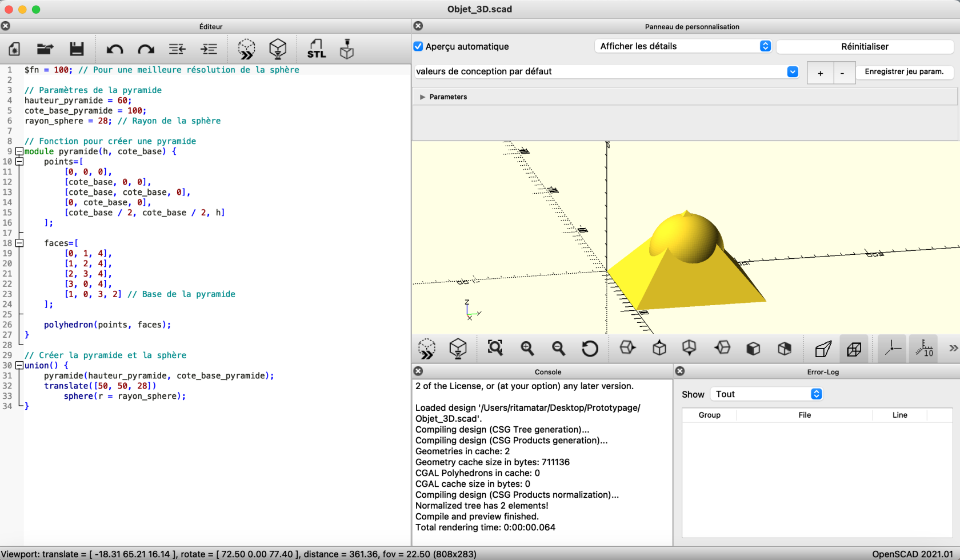Collapse the union() block fold on line 30

[19, 365]
